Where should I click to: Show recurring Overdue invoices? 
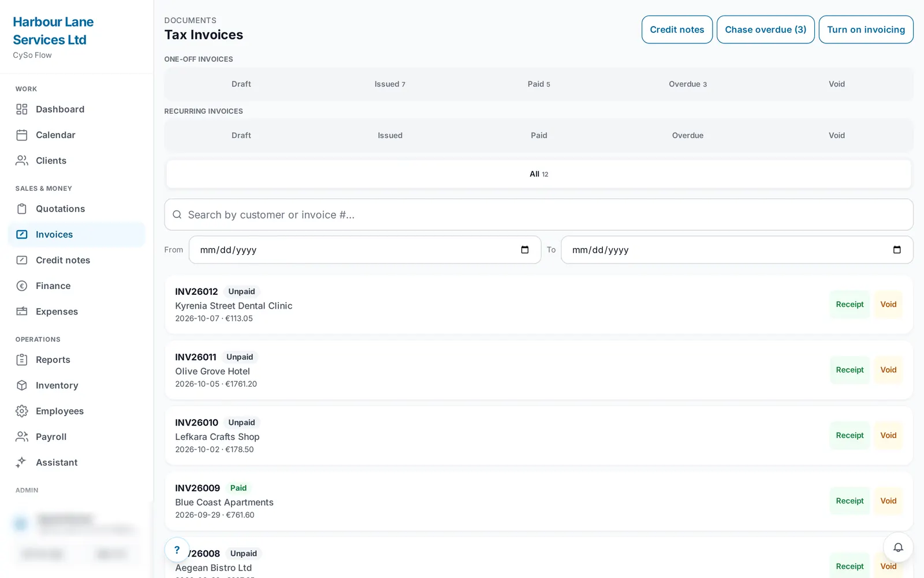(x=688, y=135)
